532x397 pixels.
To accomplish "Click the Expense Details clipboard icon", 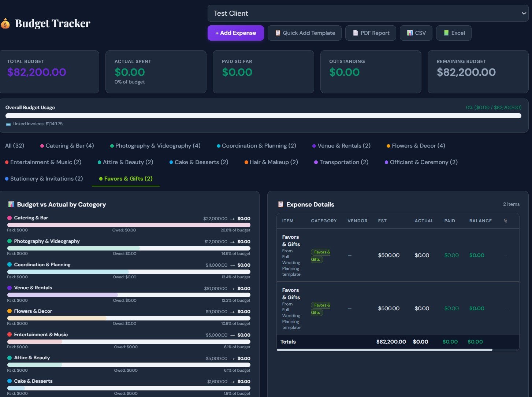I will [280, 204].
